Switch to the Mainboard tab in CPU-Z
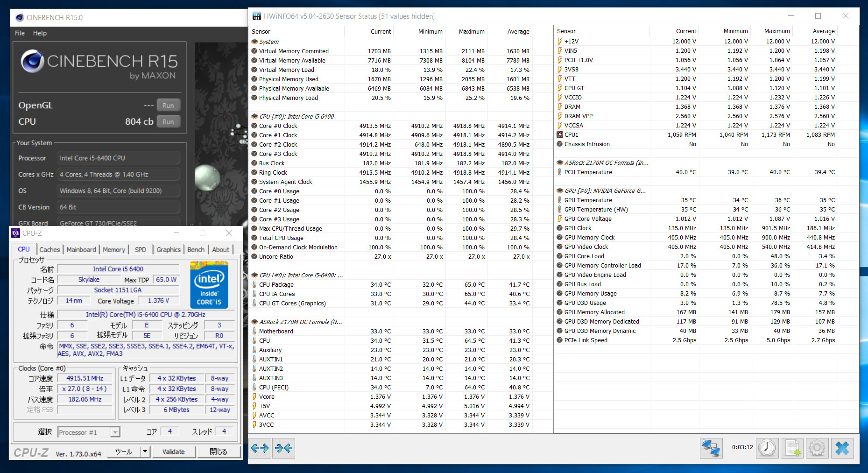The image size is (868, 473). (x=81, y=250)
